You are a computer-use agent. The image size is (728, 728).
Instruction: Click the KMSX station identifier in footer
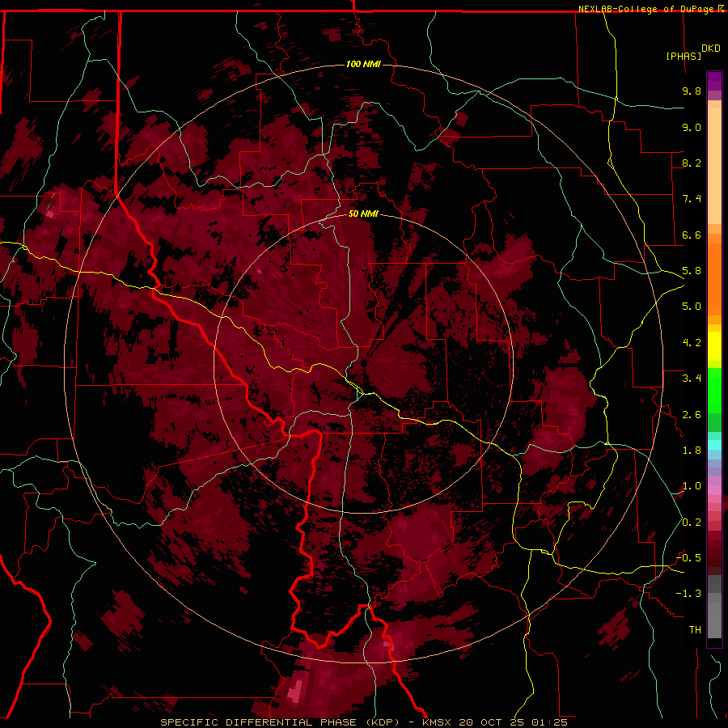(x=438, y=722)
